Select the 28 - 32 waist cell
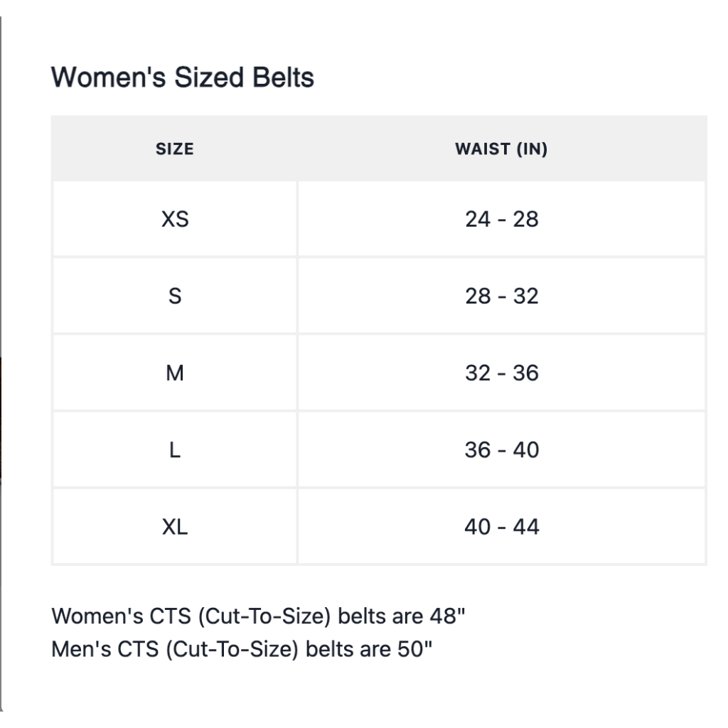Image resolution: width=728 pixels, height=728 pixels. pos(501,296)
